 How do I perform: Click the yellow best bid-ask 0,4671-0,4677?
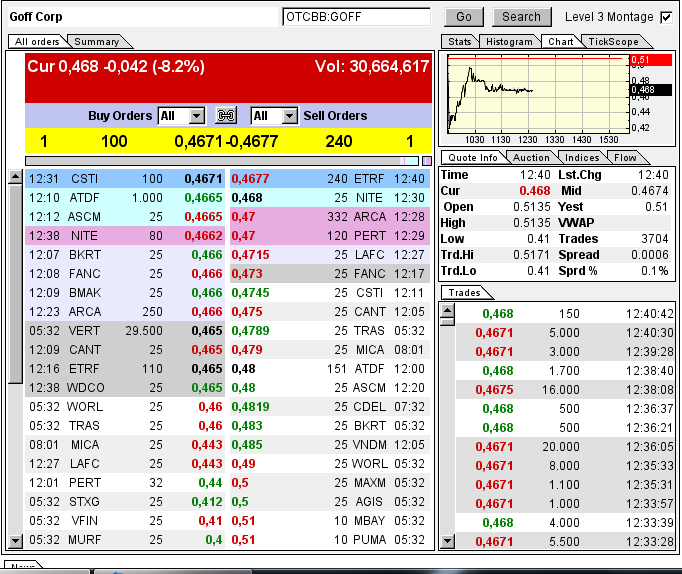226,142
